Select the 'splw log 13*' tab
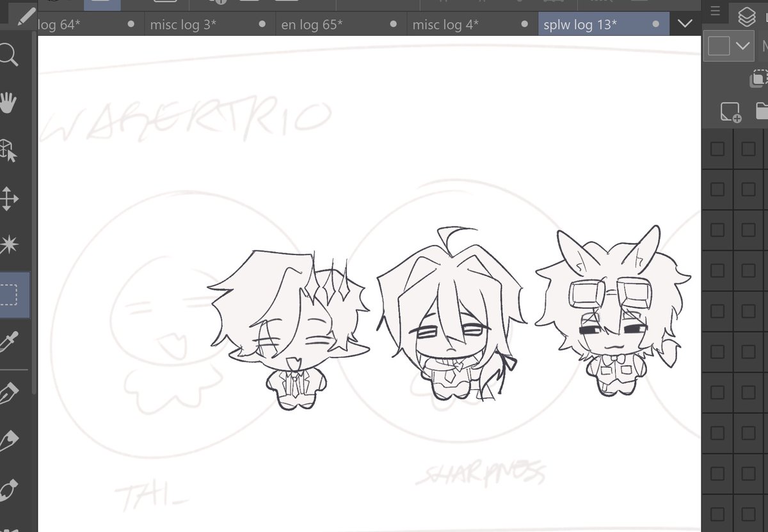Image resolution: width=768 pixels, height=532 pixels. [604, 24]
